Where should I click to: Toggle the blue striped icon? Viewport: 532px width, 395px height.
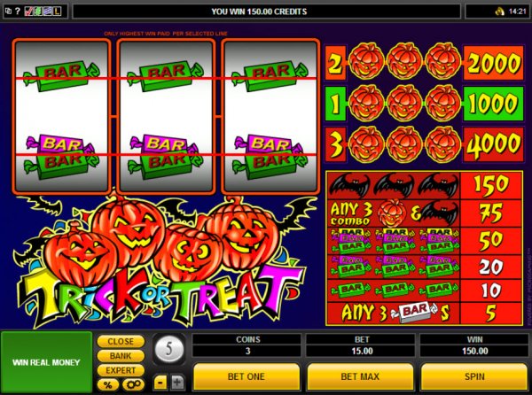(x=47, y=12)
